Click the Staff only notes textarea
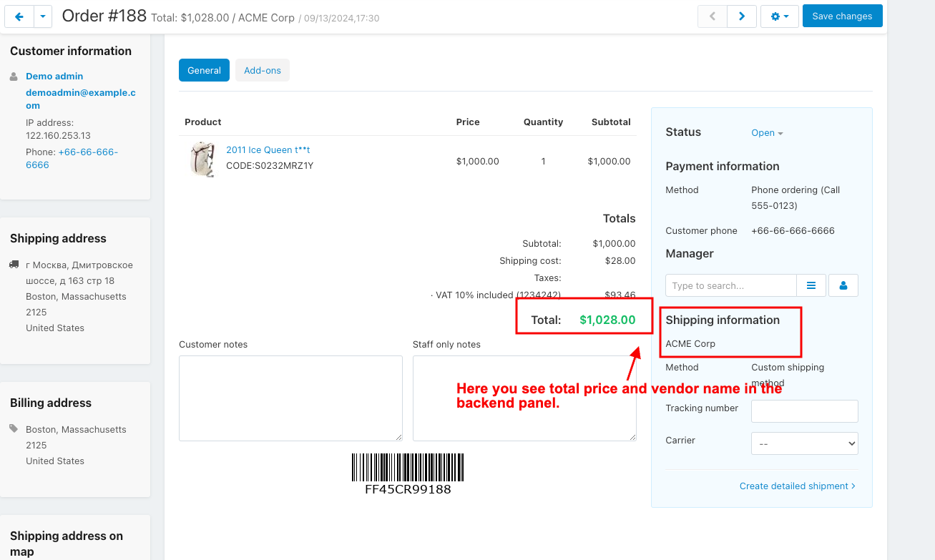Screen dimensions: 935x560 coord(524,398)
